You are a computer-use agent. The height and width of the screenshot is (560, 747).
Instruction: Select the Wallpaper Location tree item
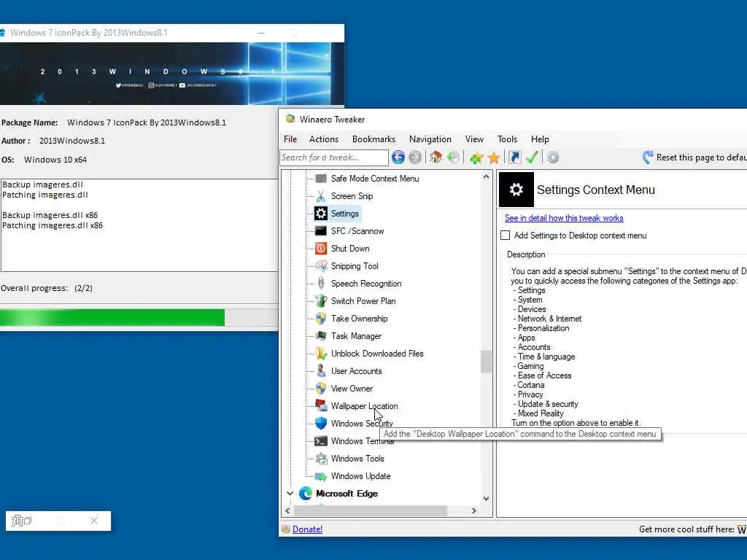(364, 406)
